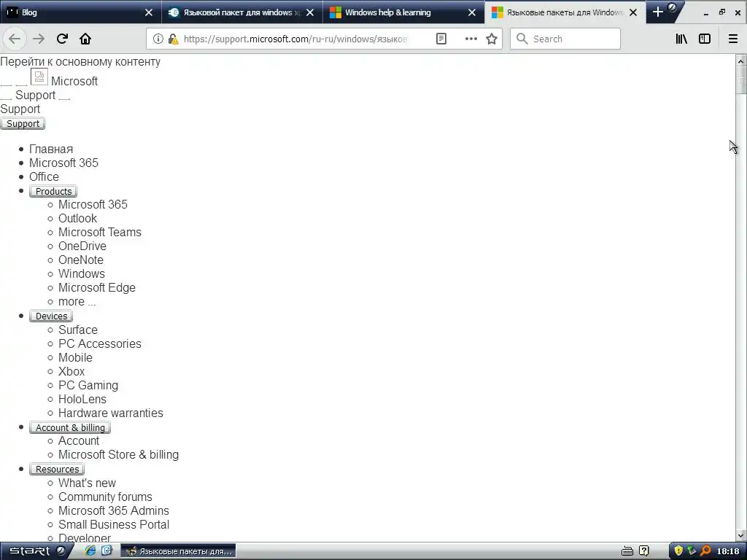Open the Главная link
The width and height of the screenshot is (747, 560).
point(51,149)
